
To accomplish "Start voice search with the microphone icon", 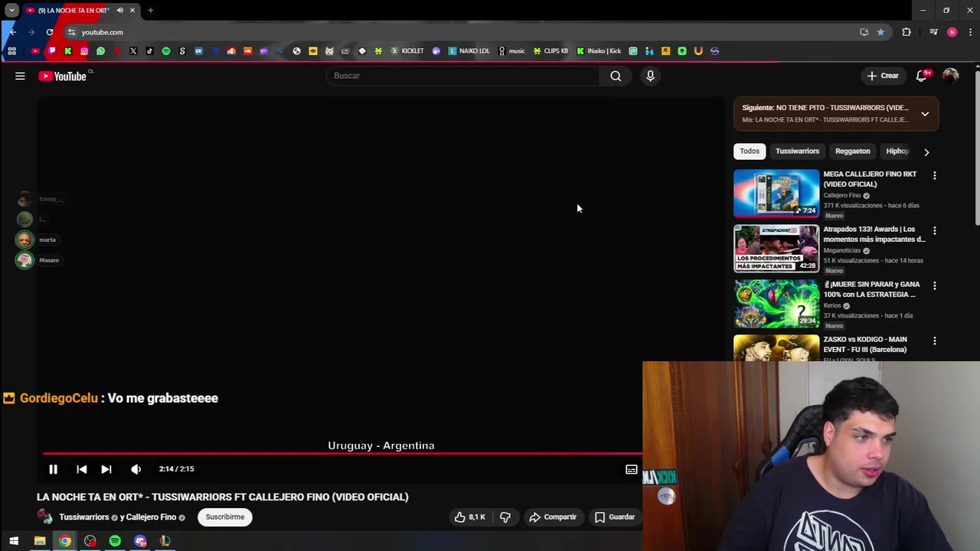I will coord(650,76).
